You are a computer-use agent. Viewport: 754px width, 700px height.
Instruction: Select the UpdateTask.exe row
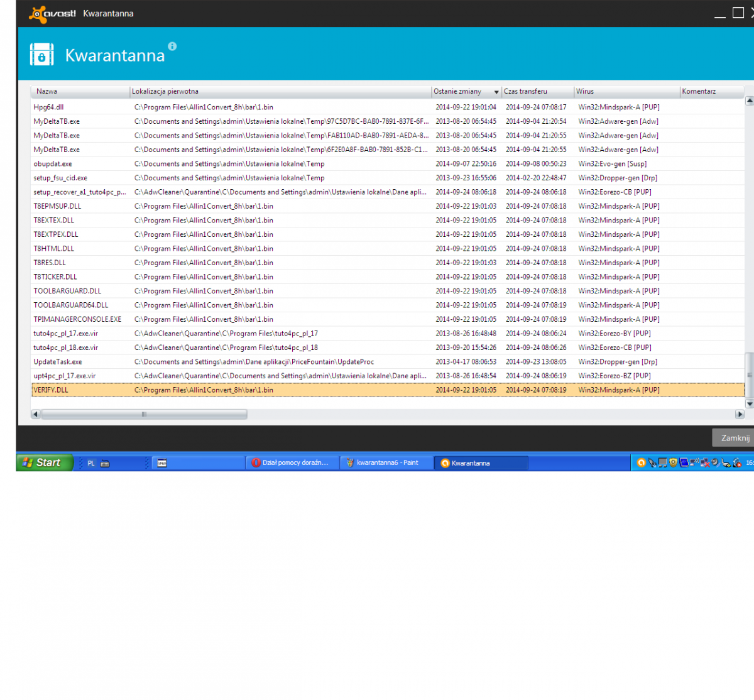[388, 362]
